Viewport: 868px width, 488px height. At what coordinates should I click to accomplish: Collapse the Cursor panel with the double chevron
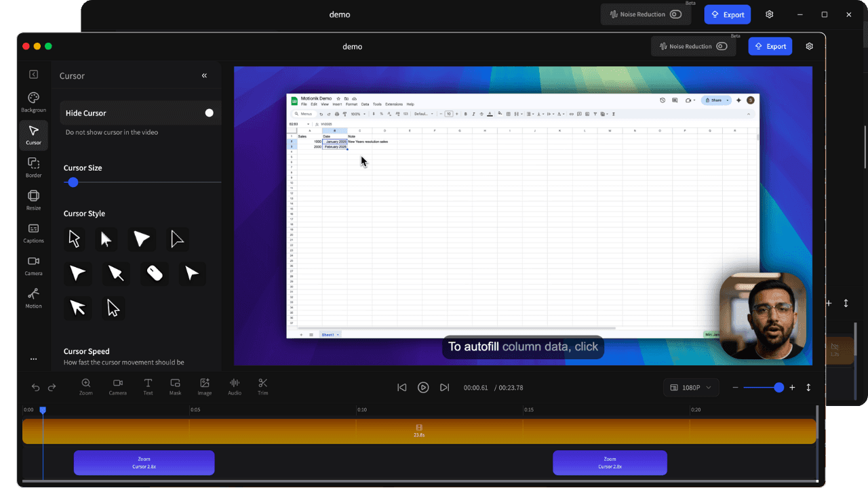(204, 75)
